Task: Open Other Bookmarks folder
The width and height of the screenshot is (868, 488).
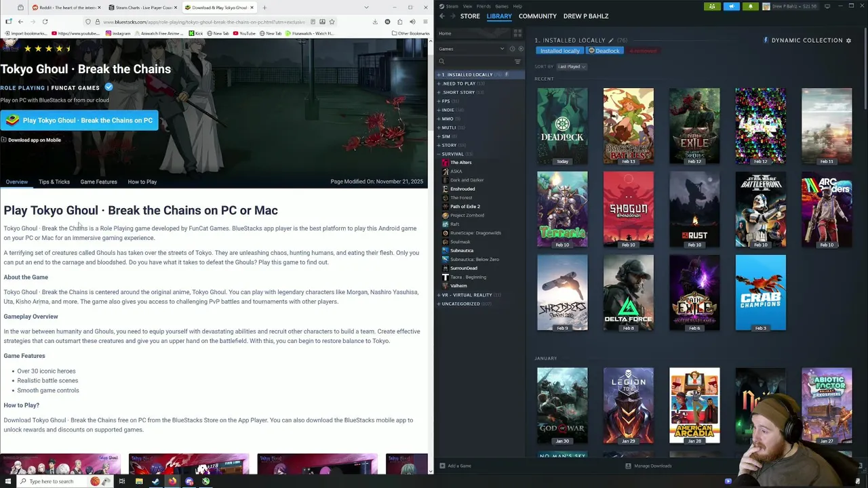Action: [410, 33]
